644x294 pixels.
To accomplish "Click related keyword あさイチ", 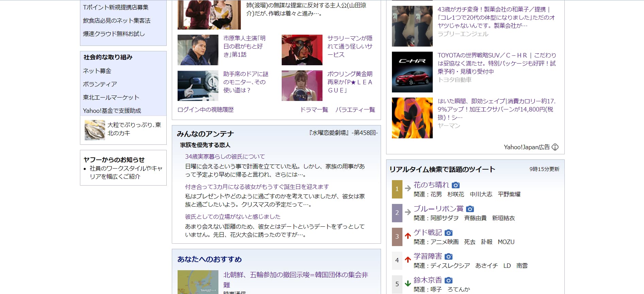I will click(x=487, y=266).
